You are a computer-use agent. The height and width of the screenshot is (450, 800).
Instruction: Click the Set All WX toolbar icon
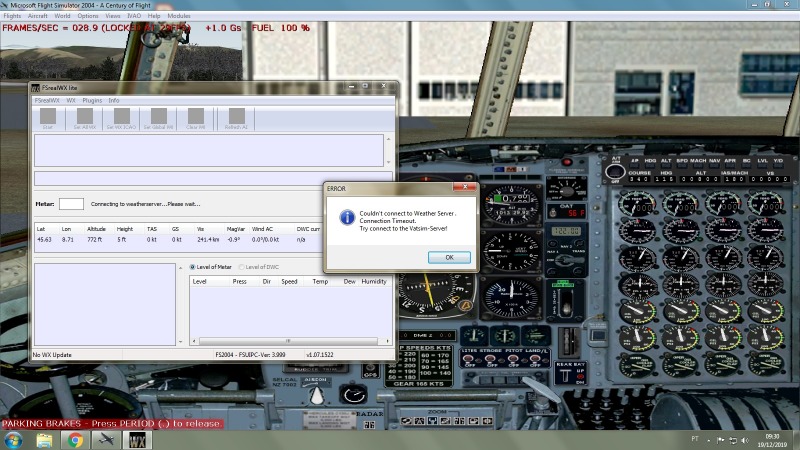click(x=85, y=116)
